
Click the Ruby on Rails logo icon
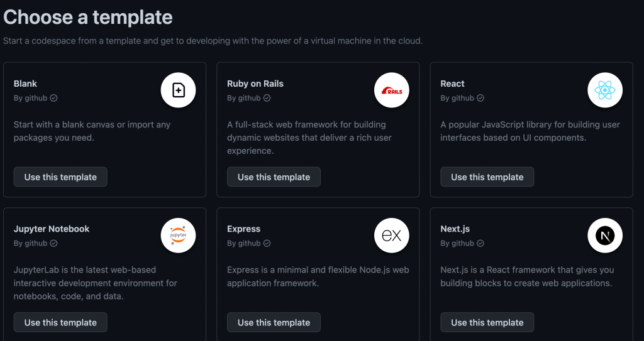392,90
